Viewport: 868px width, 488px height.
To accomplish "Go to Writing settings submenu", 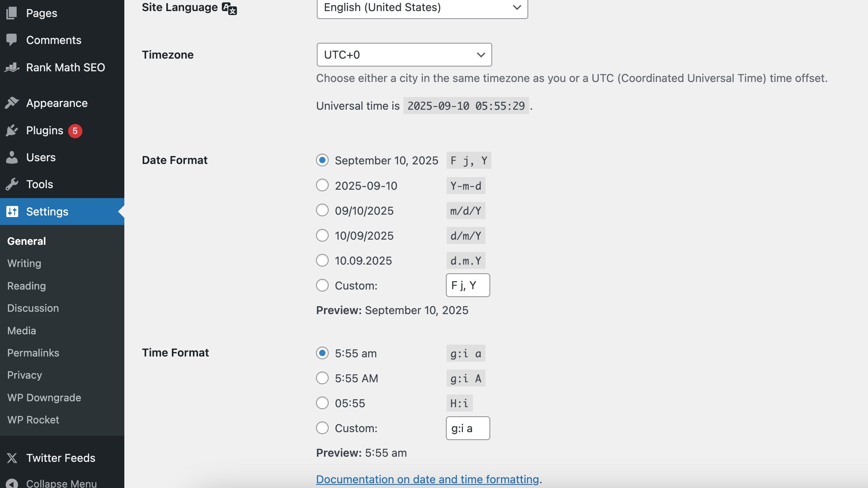I will (x=24, y=263).
